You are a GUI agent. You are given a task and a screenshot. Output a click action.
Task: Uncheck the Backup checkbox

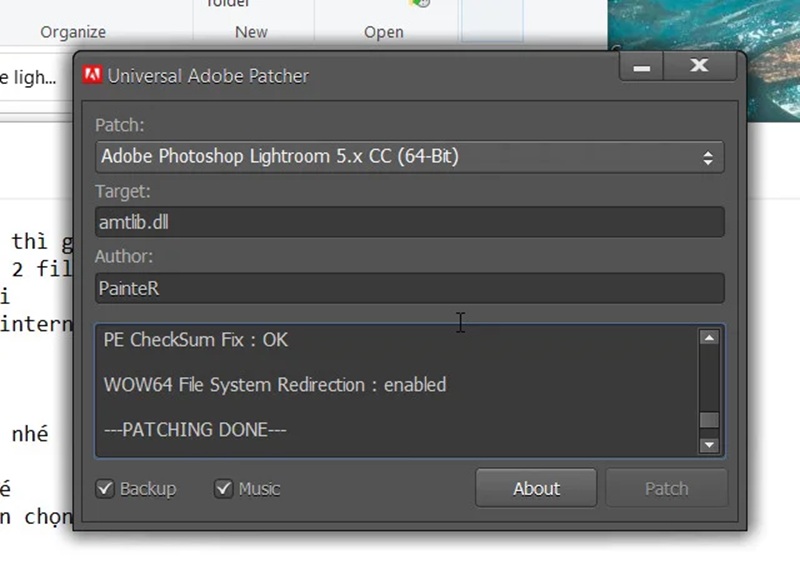click(103, 489)
